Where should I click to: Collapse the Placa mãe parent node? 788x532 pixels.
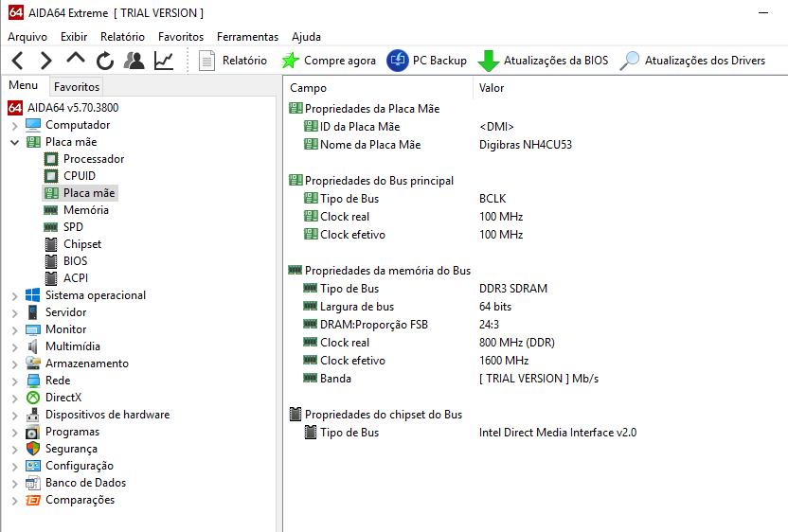pos(14,142)
